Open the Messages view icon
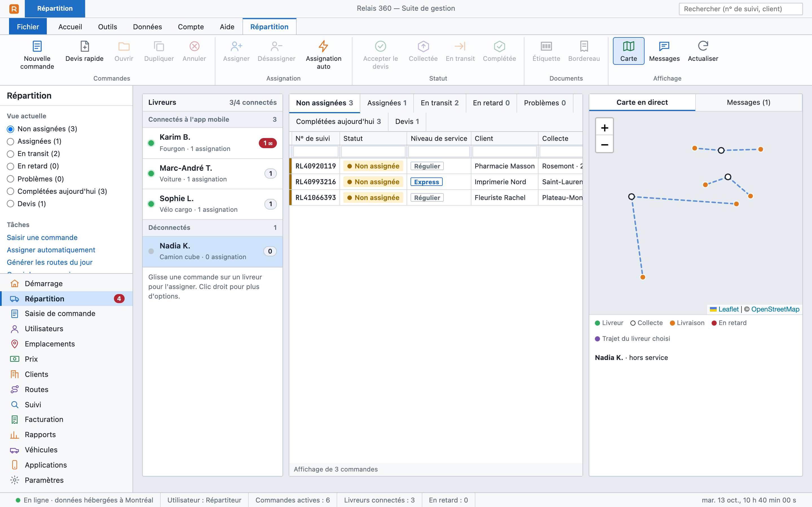The width and height of the screenshot is (812, 507). coord(664,46)
